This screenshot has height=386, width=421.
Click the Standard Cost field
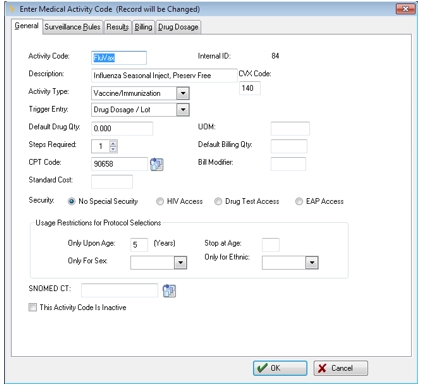point(112,182)
